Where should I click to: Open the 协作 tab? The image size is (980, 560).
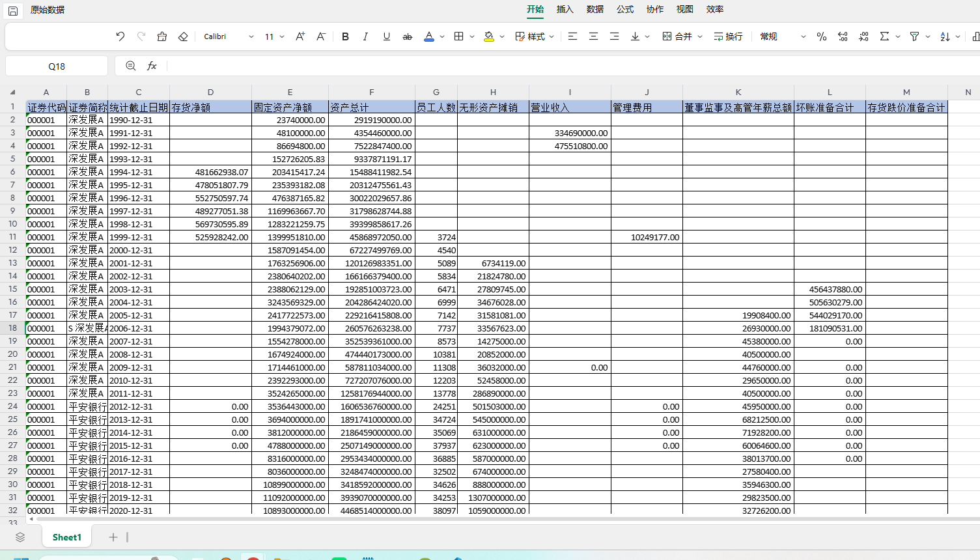point(655,9)
